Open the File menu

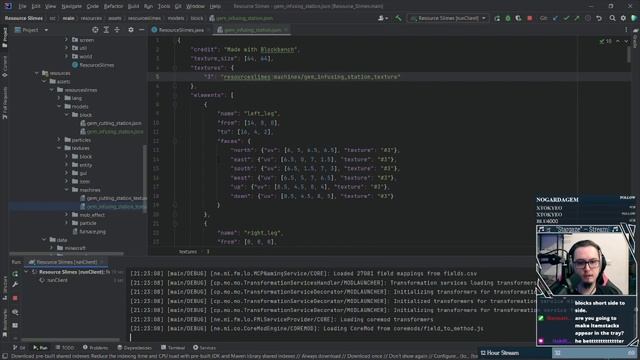click(x=22, y=6)
